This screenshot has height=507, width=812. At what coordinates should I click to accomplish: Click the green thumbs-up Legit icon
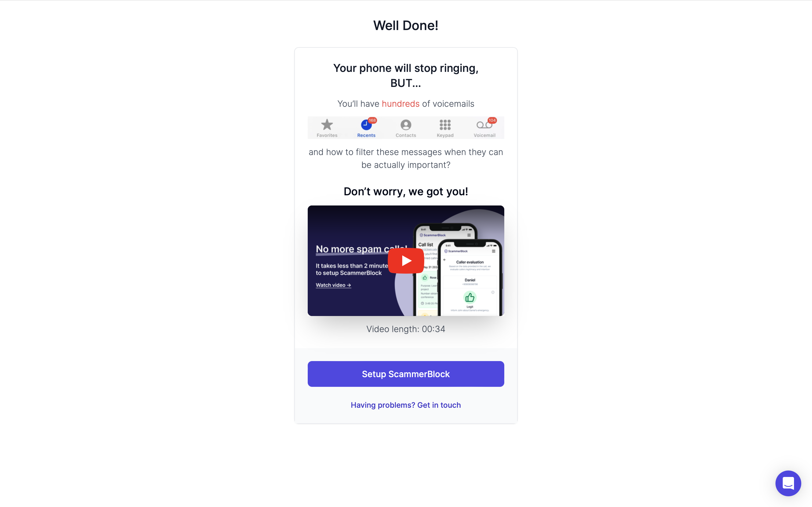click(470, 297)
